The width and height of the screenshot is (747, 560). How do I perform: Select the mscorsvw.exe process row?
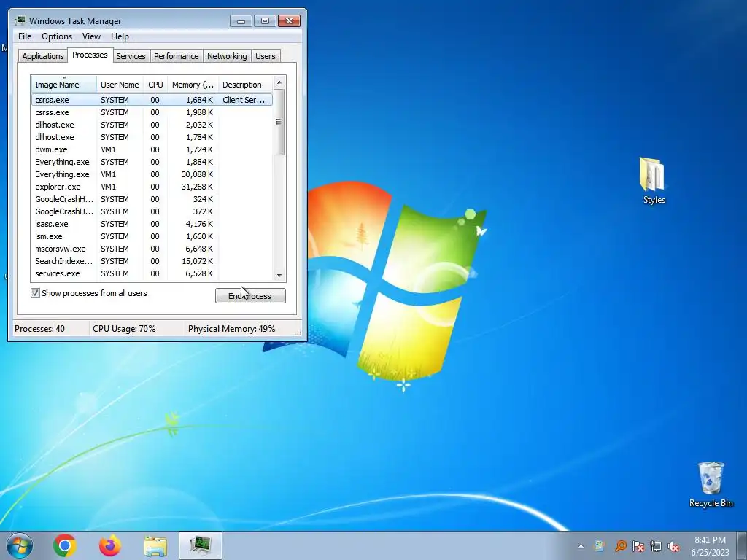pos(152,249)
